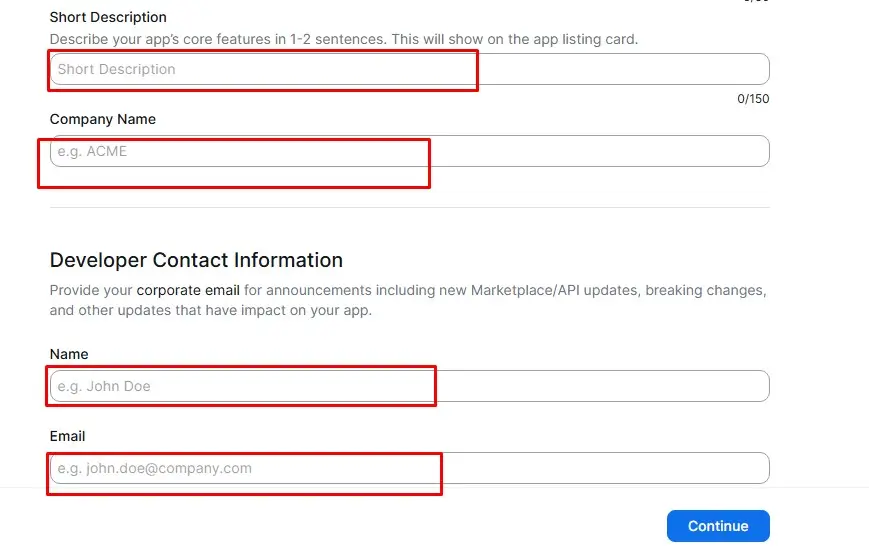Click the 'Email' label above email field
Screen dimensions: 869x554
click(x=68, y=436)
